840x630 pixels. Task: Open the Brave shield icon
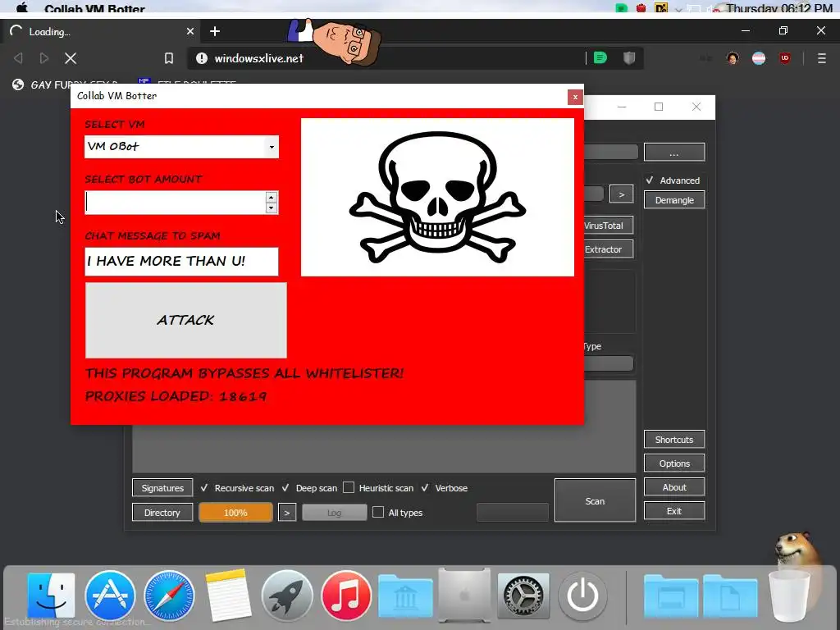[629, 58]
